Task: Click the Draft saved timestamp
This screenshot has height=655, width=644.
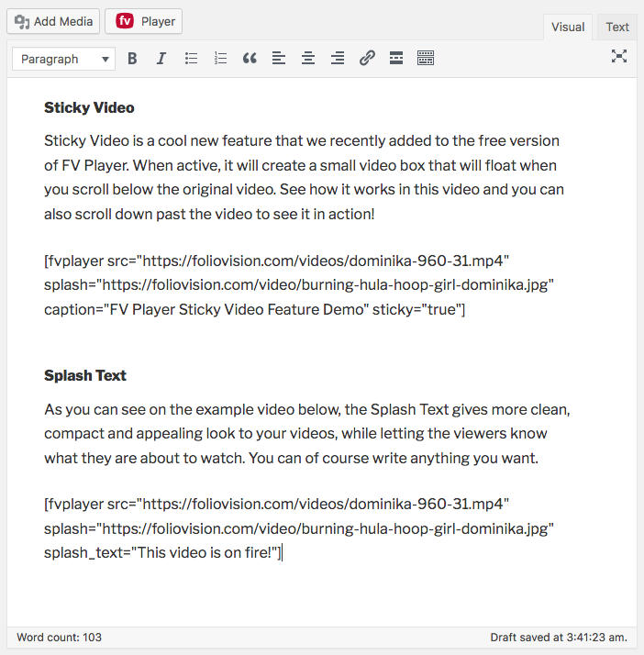Action: tap(559, 638)
